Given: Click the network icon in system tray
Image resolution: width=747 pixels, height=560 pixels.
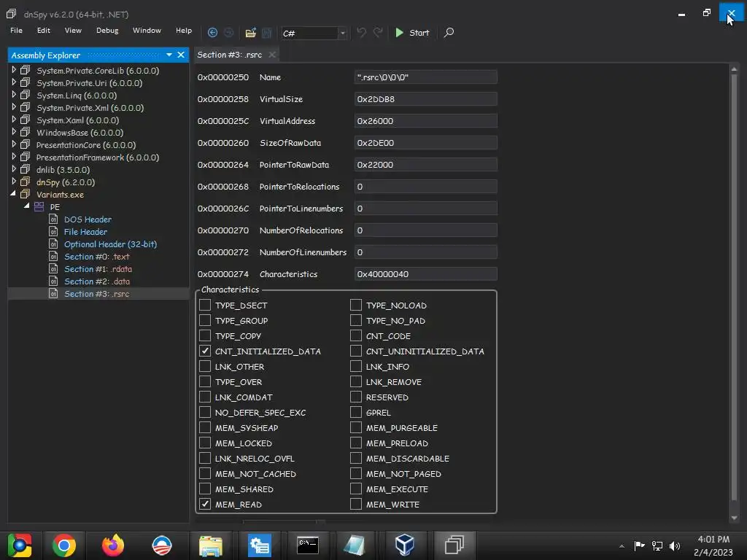Looking at the screenshot, I should [x=657, y=545].
